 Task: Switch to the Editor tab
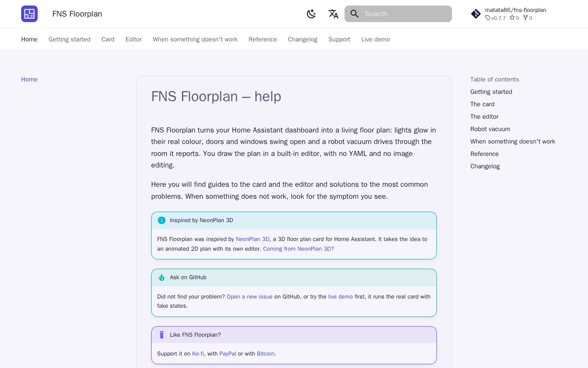[134, 39]
